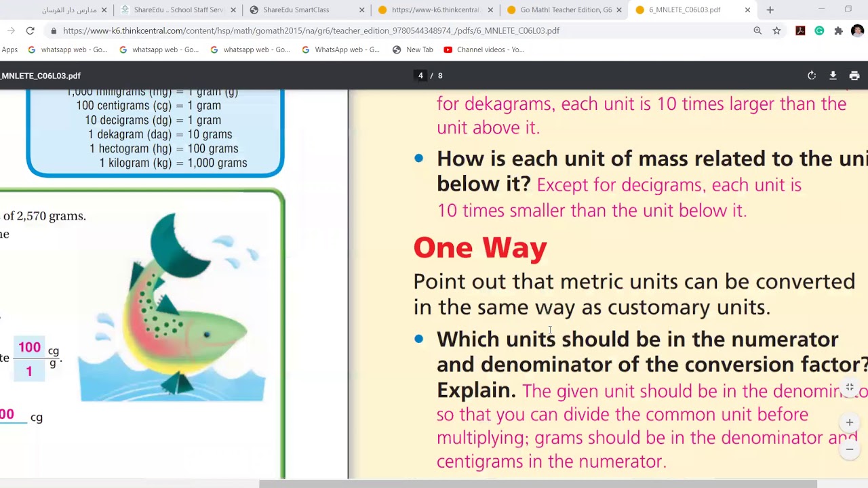Open the Grammarly extension
Screen dimensions: 868x488
[819, 30]
